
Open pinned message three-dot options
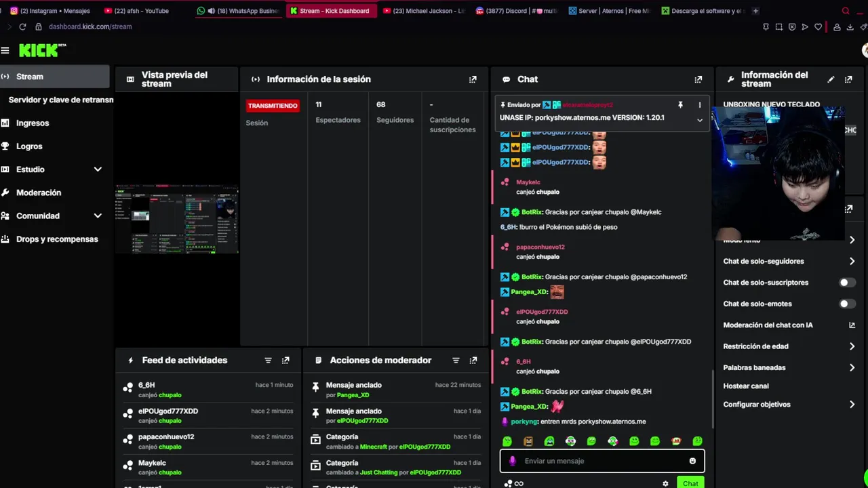(x=700, y=105)
